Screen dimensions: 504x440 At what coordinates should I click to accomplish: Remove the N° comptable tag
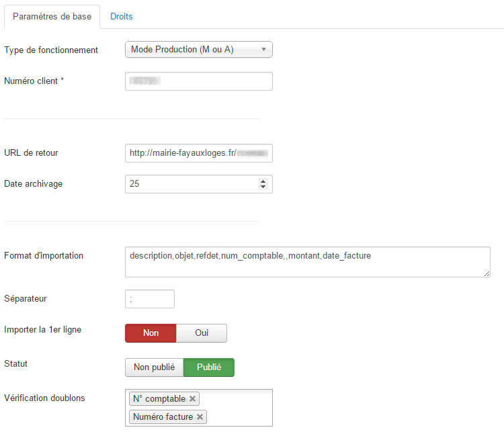[193, 399]
